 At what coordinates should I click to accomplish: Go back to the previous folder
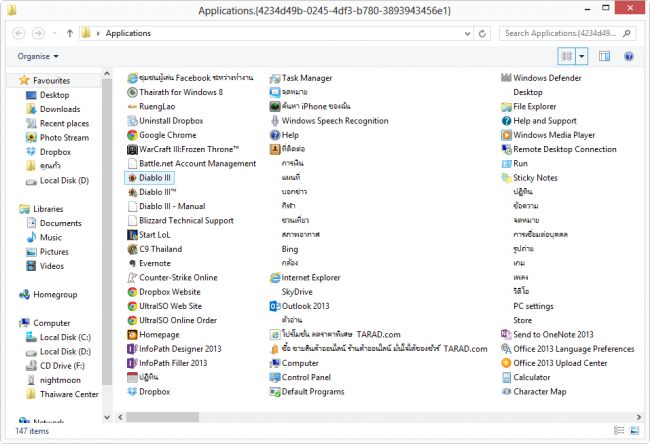19,33
